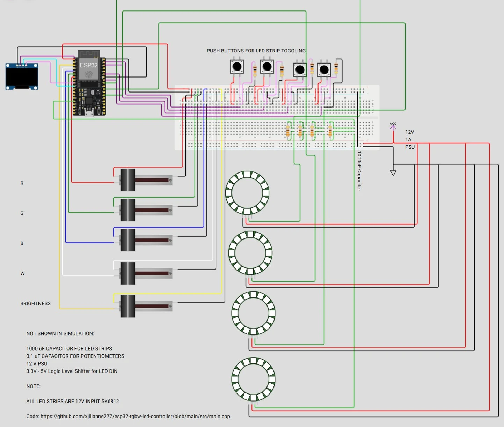Select the third LED ring from top
Viewport: 504px width, 427px height.
254,313
